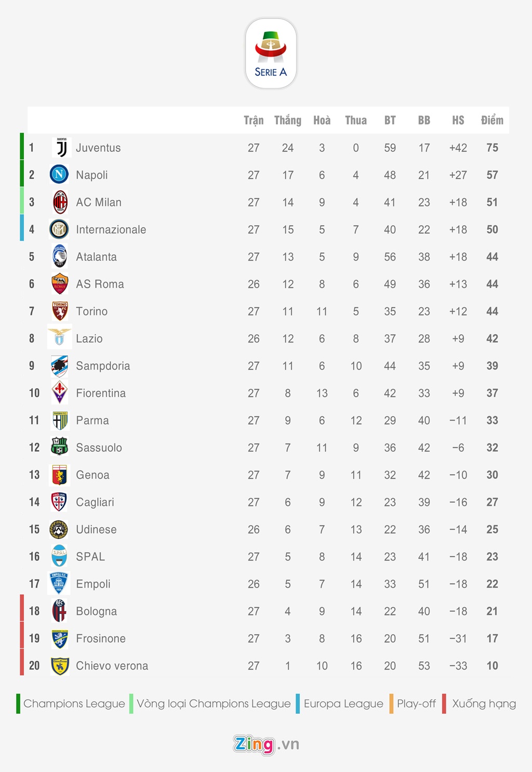Click the Juventus club crest
The height and width of the screenshot is (772, 532).
click(61, 148)
